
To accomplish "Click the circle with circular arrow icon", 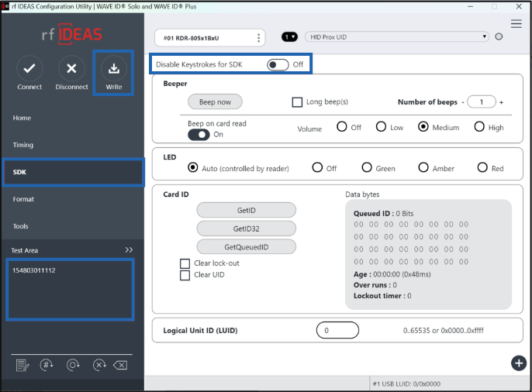I will 73,365.
